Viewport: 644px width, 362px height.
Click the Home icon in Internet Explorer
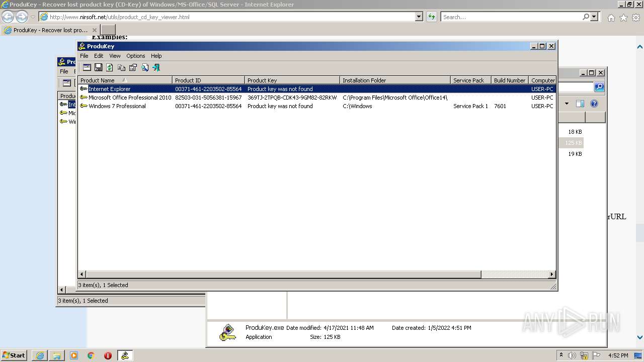611,18
